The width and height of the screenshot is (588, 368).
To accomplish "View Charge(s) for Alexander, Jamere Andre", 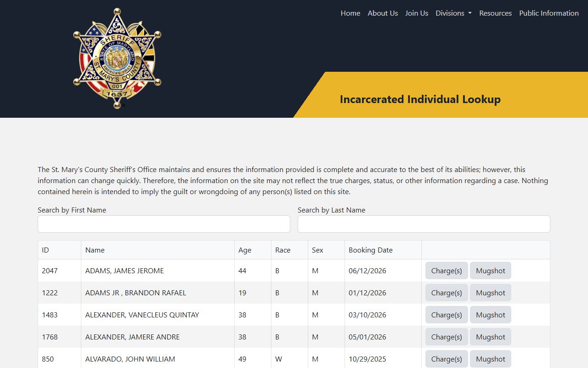I will 447,337.
